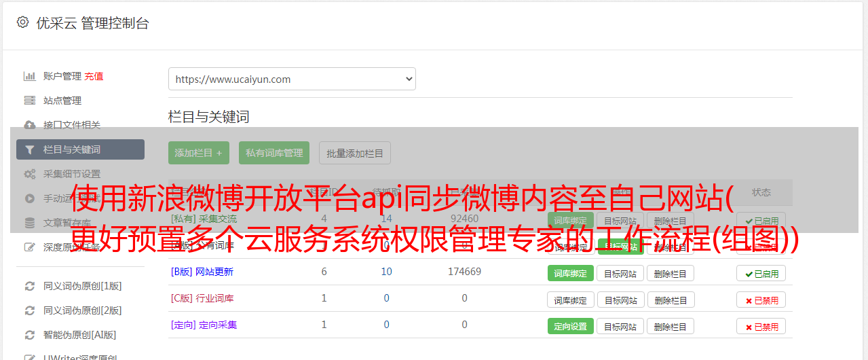Open 智能伪原创[AI版] in the sidebar
868x360 pixels.
pyautogui.click(x=80, y=335)
